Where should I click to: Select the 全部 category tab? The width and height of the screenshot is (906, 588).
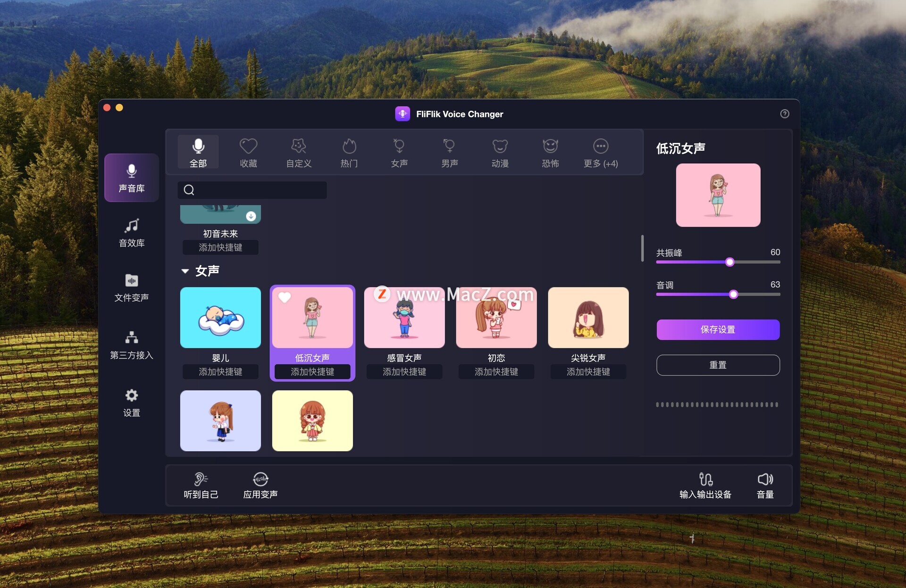point(198,152)
